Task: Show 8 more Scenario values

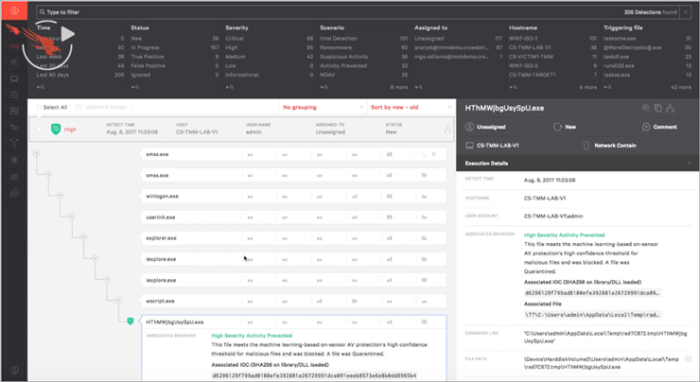Action: (399, 87)
